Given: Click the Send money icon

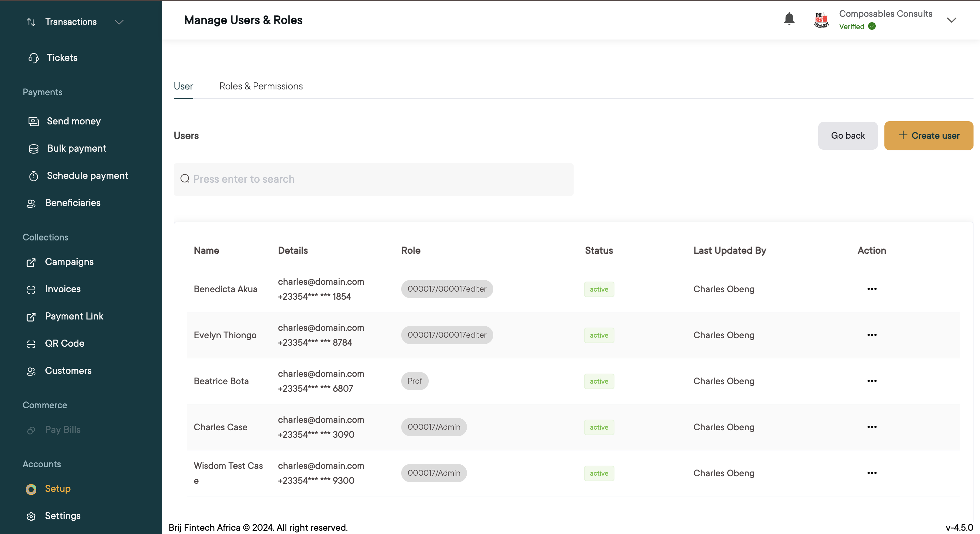Looking at the screenshot, I should coord(33,121).
